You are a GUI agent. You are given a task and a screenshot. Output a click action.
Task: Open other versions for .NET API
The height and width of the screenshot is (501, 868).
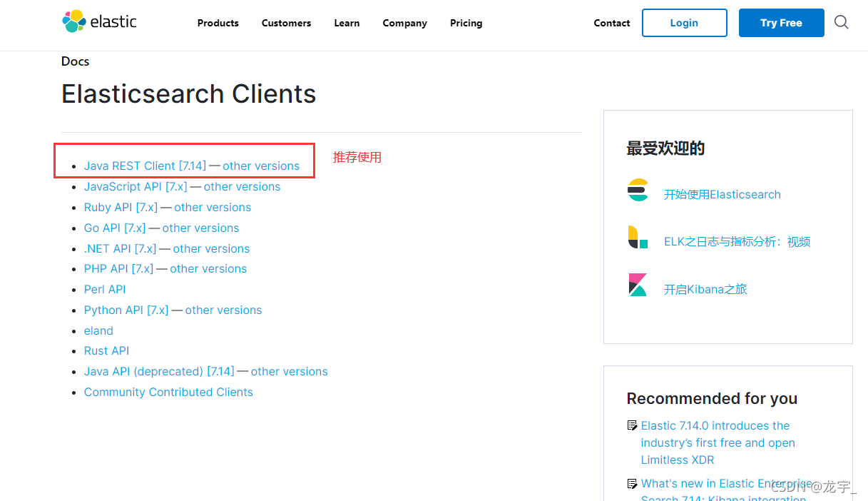(x=211, y=248)
